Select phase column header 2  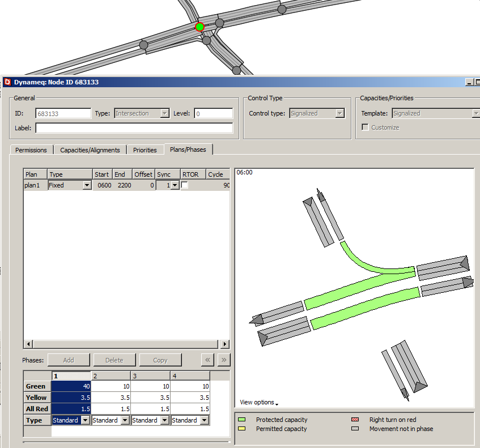111,376
